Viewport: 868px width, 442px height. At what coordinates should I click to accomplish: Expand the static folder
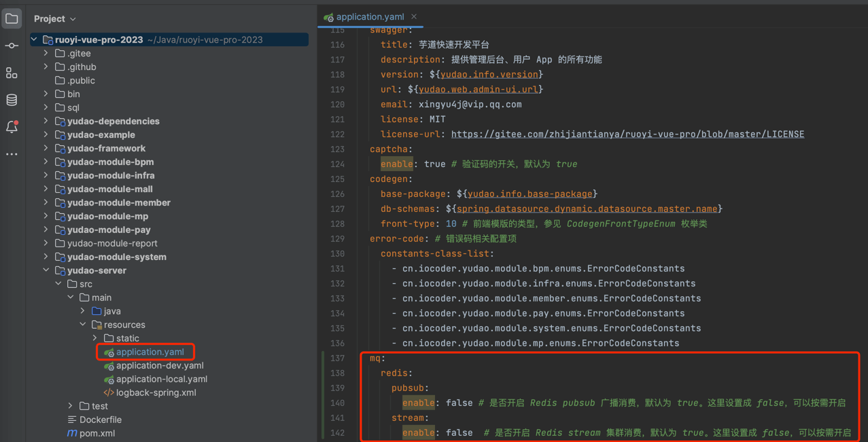95,338
